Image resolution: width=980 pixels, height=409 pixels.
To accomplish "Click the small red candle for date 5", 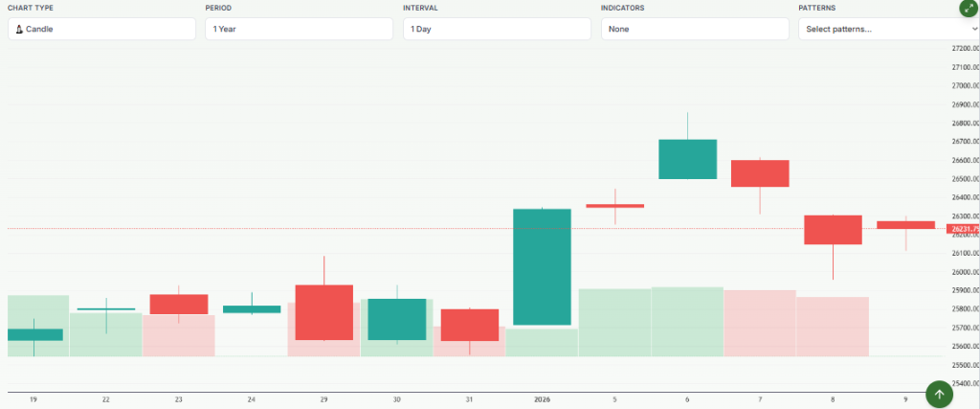I will 615,206.
